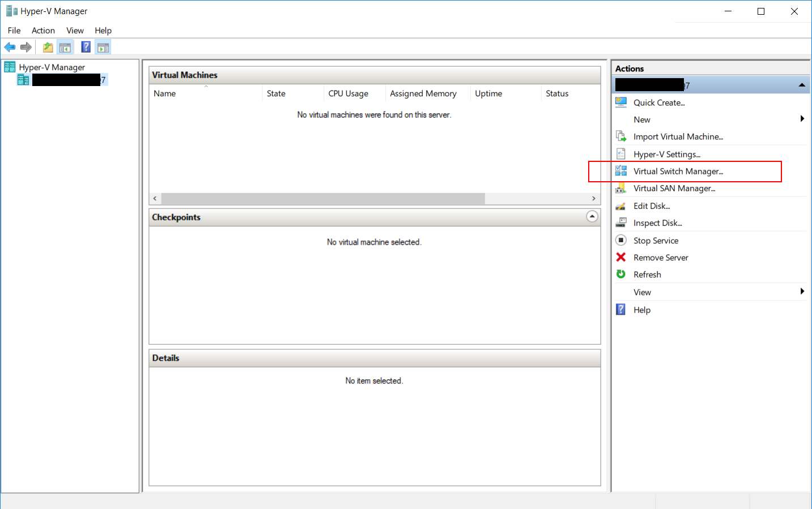Click the Forward arrow toolbar icon
The height and width of the screenshot is (509, 812).
point(26,47)
